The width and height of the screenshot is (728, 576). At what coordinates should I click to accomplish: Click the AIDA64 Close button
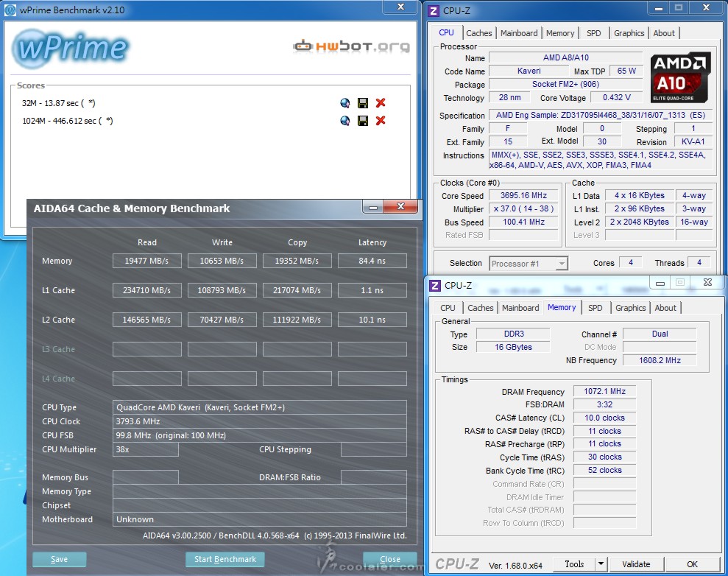(x=389, y=559)
